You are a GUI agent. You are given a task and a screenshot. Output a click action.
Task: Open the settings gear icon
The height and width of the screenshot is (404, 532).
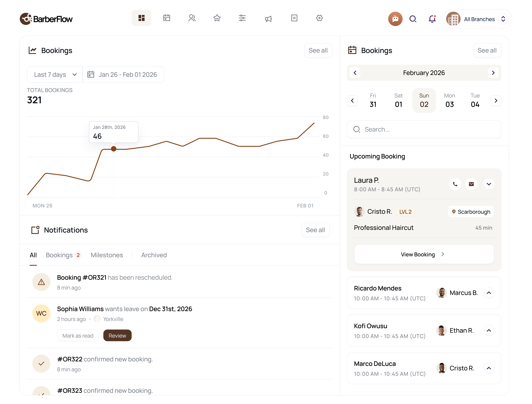pos(319,18)
